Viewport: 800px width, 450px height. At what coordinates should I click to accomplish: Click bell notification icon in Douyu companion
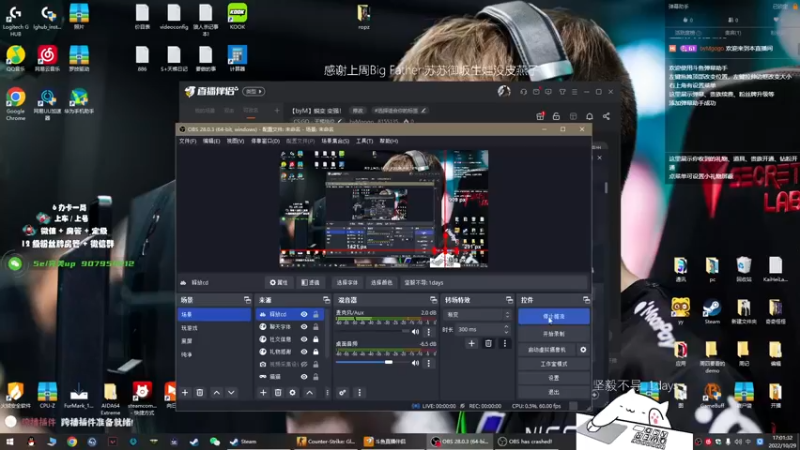[x=589, y=116]
